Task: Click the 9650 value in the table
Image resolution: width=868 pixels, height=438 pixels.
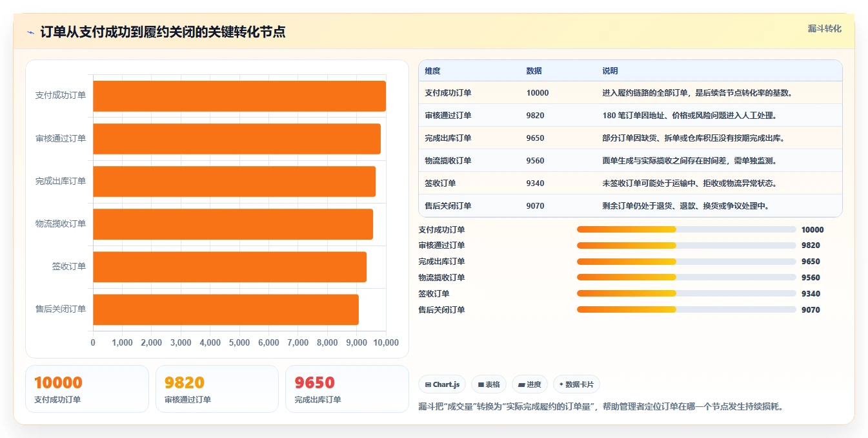Action: click(x=535, y=138)
